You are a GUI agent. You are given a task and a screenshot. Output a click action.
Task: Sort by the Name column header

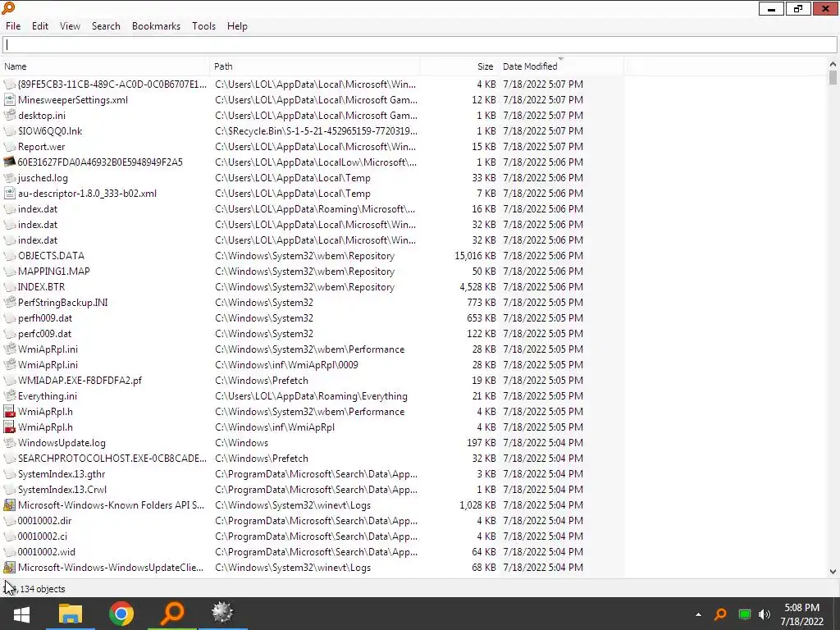tap(105, 66)
